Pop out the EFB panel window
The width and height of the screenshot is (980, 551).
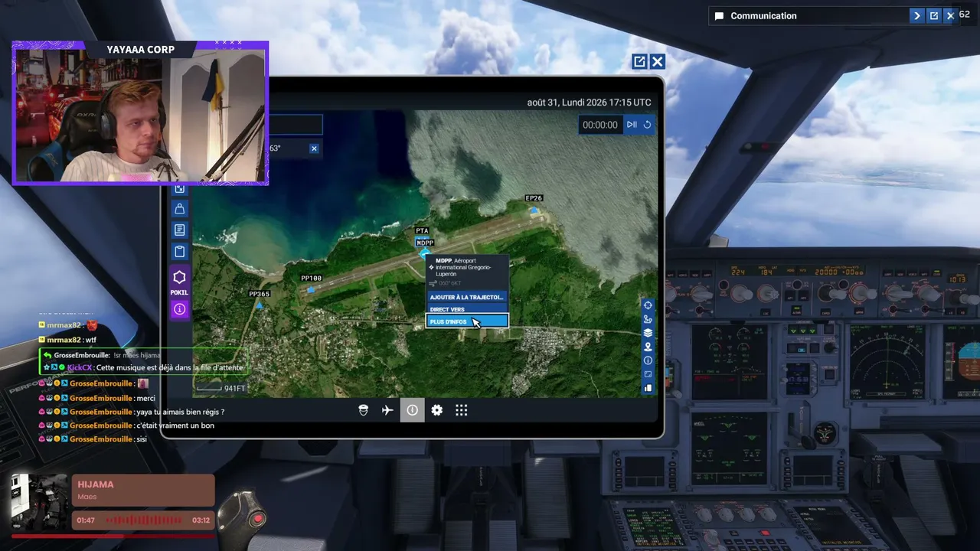639,62
